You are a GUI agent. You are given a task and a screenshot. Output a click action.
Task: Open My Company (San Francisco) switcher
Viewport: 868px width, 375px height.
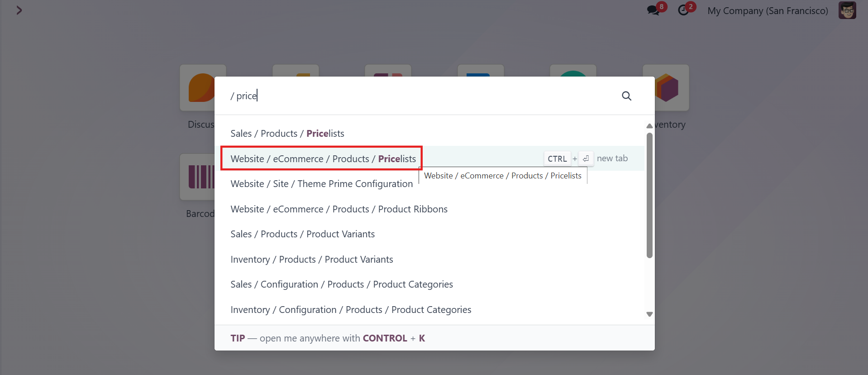[x=768, y=10]
